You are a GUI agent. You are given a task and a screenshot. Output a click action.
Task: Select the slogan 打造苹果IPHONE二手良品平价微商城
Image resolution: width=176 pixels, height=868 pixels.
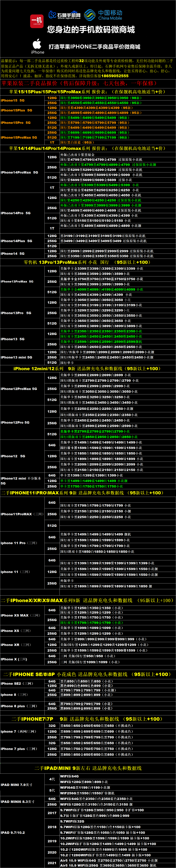pos(94,47)
